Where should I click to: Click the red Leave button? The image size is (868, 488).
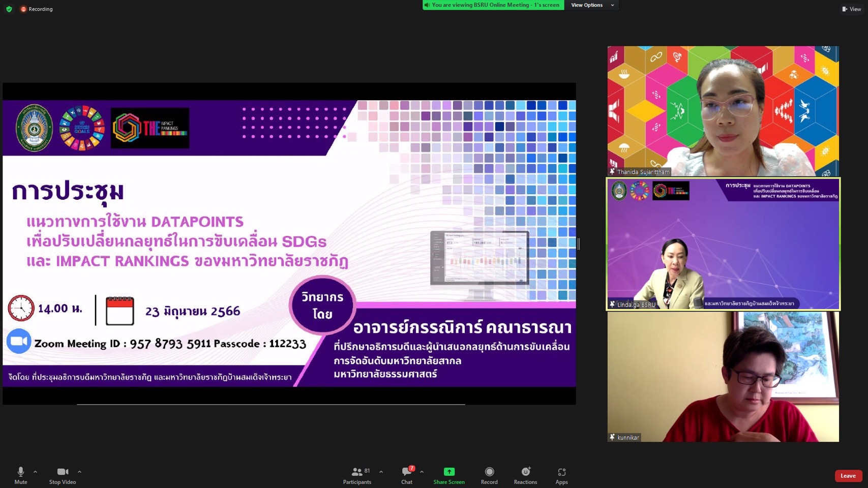point(848,476)
